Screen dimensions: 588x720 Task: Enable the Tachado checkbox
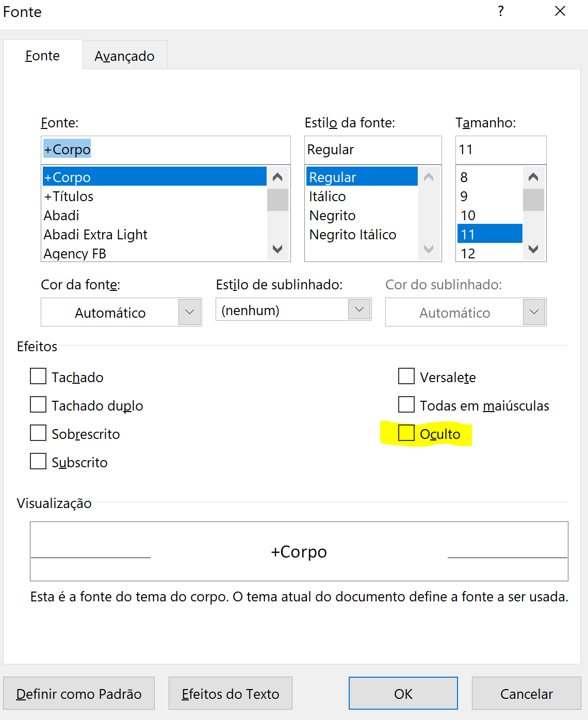(x=39, y=377)
